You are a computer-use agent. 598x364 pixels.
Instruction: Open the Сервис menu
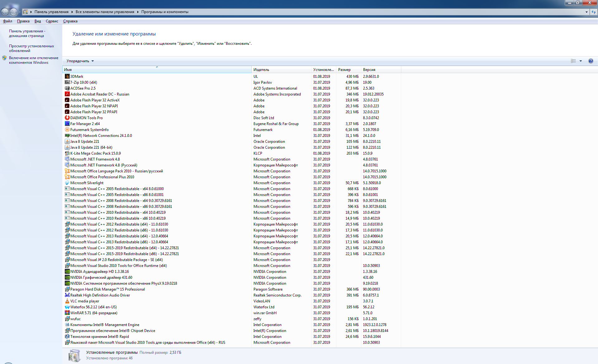tap(52, 21)
